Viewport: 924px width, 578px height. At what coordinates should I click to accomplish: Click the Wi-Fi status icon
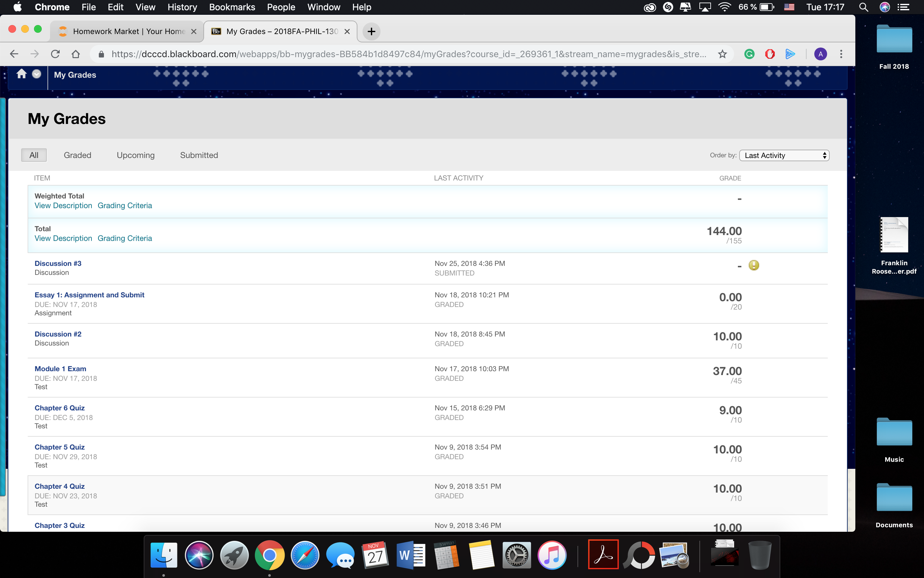(x=724, y=7)
